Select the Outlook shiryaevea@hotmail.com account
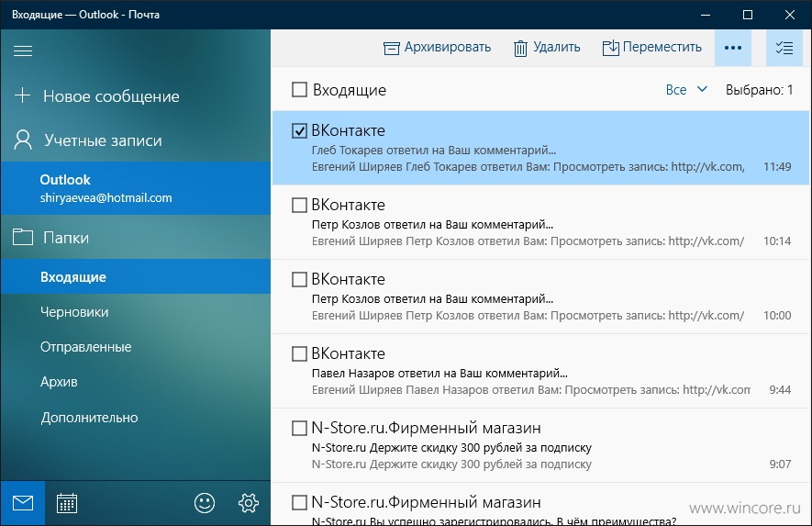812x526 pixels. tap(136, 188)
